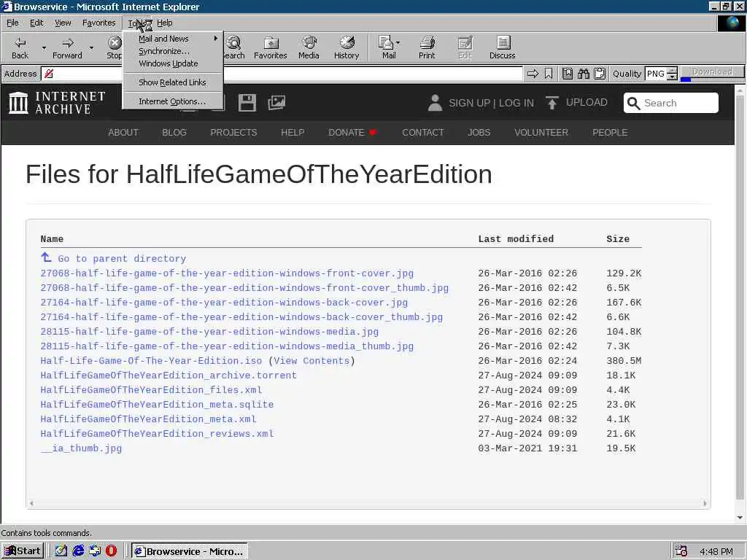
Task: Click the Browservice taskbar window button
Action: click(189, 551)
